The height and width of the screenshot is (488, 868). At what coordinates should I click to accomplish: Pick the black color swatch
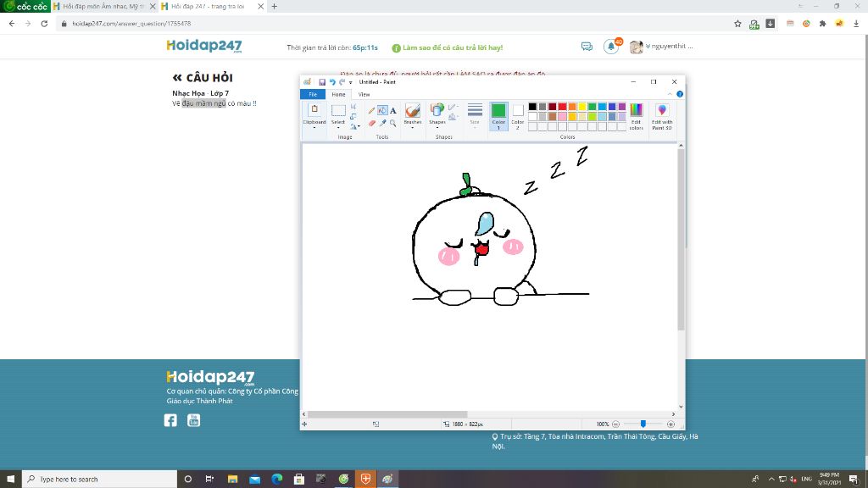pos(532,107)
